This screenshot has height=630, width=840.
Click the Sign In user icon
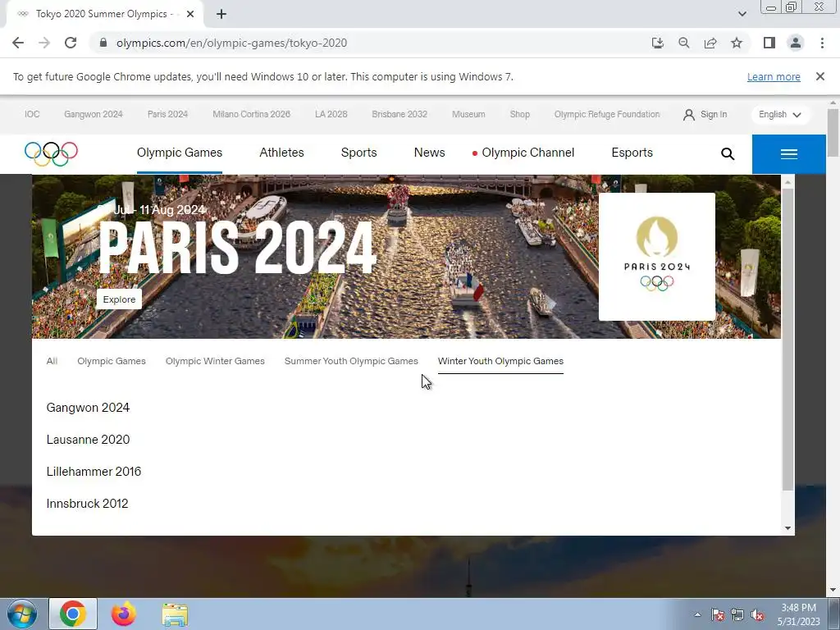click(689, 115)
